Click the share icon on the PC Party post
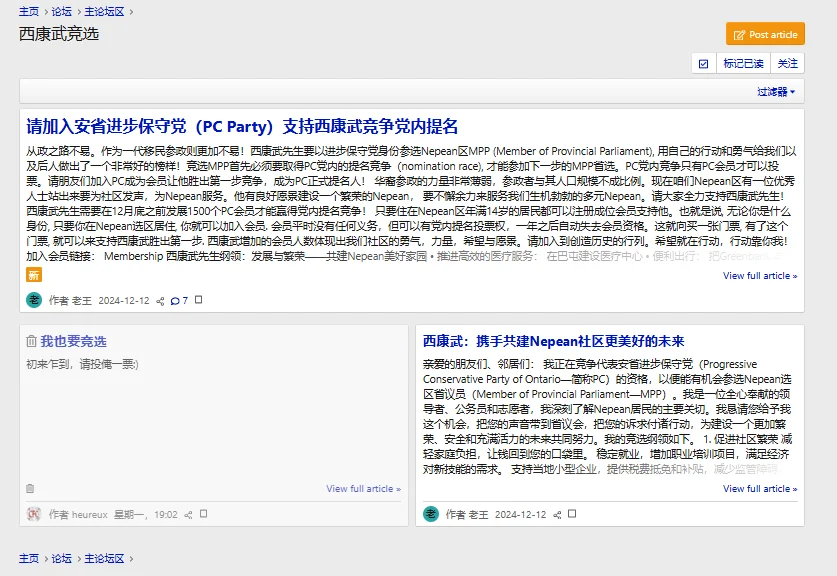This screenshot has width=837, height=576. [160, 301]
